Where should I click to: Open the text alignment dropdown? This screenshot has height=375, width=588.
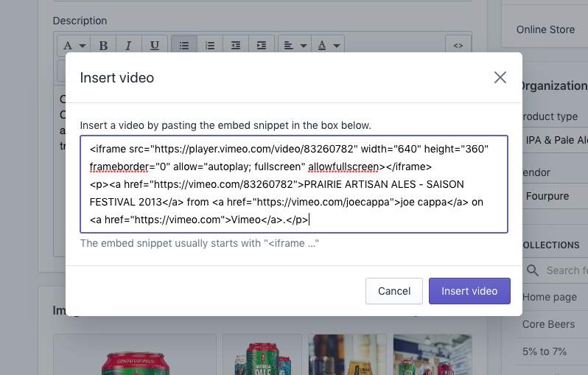pos(295,46)
